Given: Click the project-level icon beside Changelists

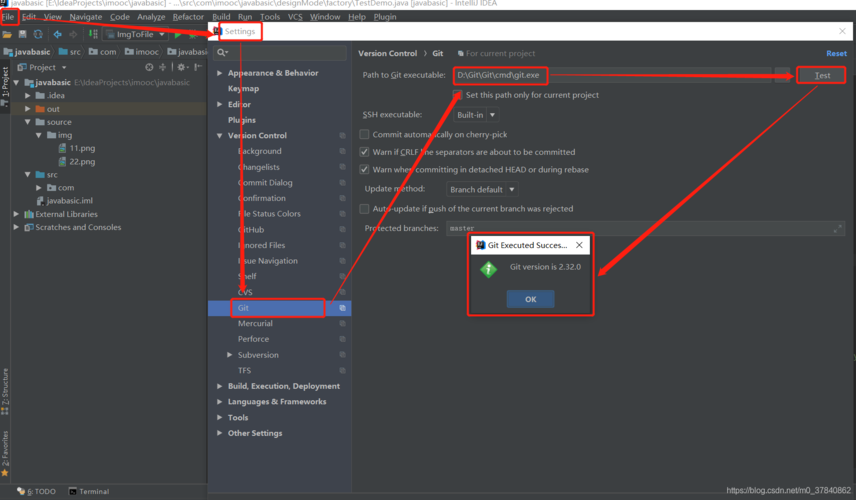Looking at the screenshot, I should (342, 167).
